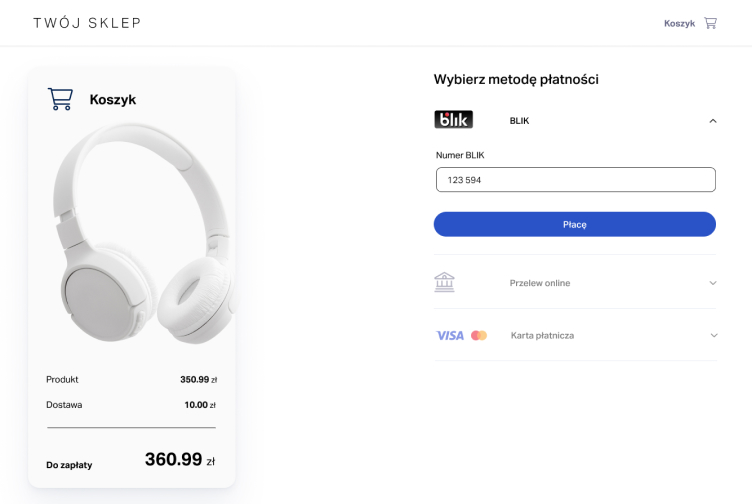The image size is (752, 504).
Task: Expand the Karta płatnicza chevron
Action: click(x=713, y=335)
